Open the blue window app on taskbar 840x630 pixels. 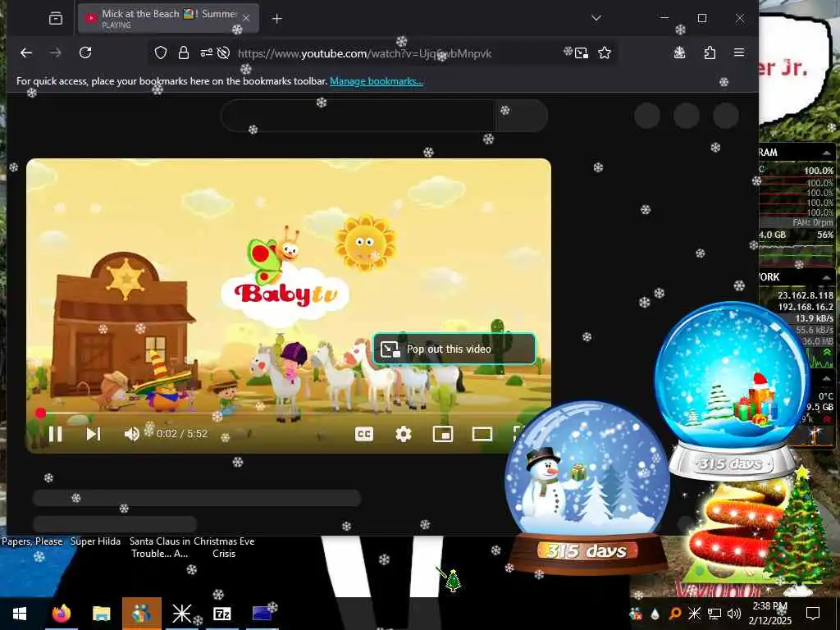(x=262, y=614)
